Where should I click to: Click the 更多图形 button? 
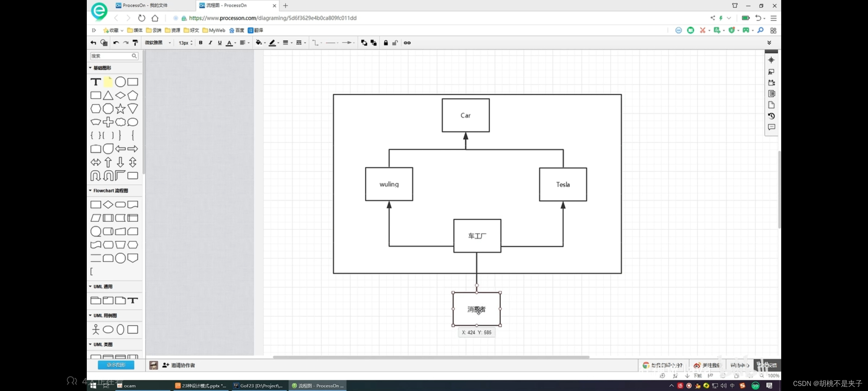pos(116,365)
